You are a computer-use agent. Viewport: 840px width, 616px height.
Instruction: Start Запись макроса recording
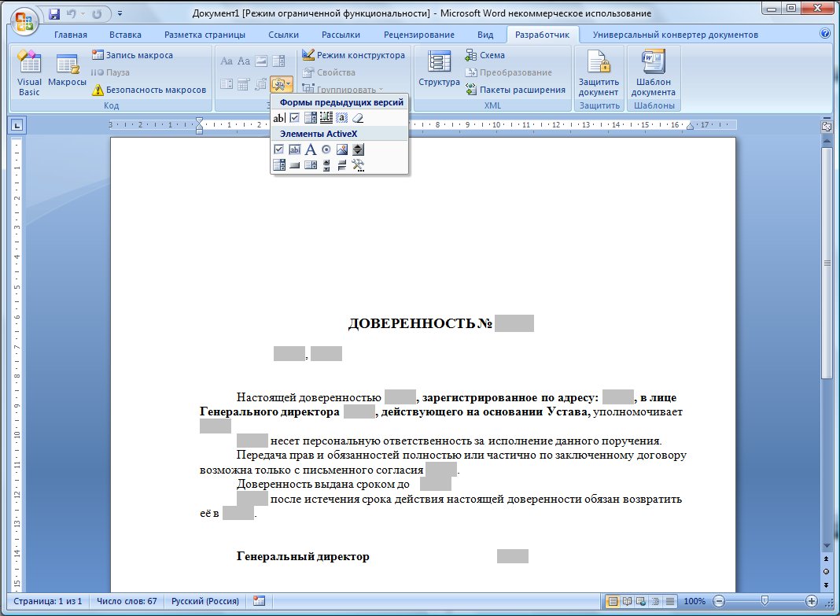[133, 55]
